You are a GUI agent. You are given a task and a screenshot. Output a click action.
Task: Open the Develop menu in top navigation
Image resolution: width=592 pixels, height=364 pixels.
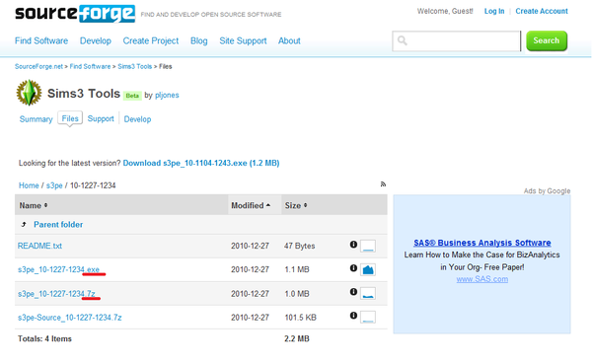95,40
